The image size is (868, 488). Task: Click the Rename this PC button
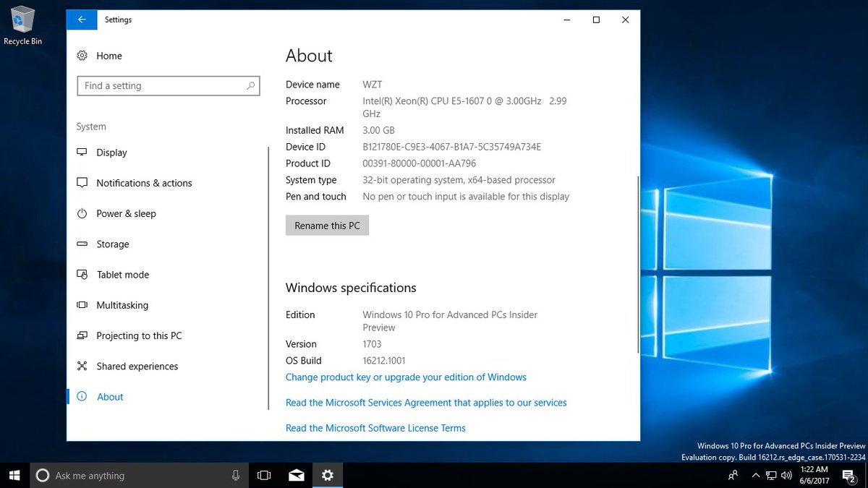point(327,226)
